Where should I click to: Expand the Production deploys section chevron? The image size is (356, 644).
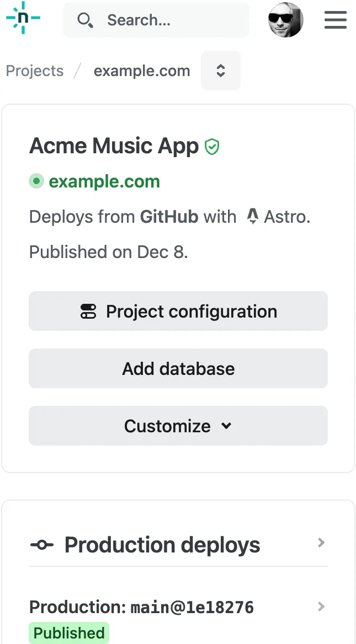tap(321, 543)
